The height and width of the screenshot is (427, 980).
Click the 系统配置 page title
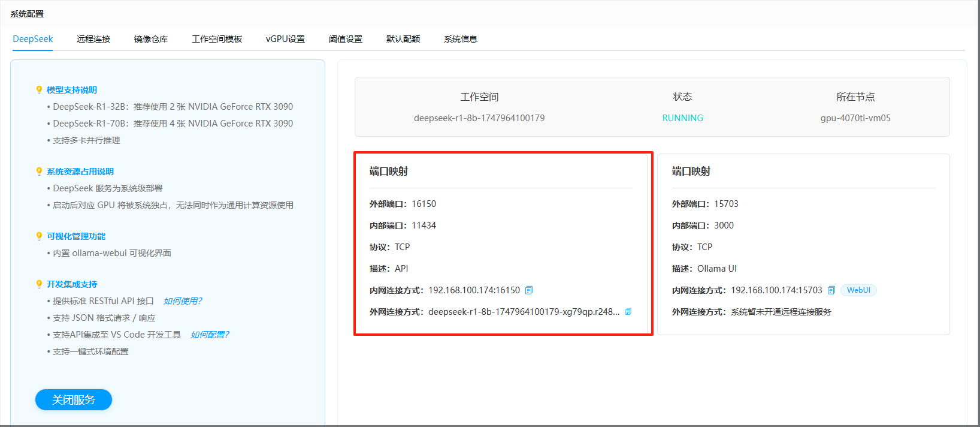27,14
